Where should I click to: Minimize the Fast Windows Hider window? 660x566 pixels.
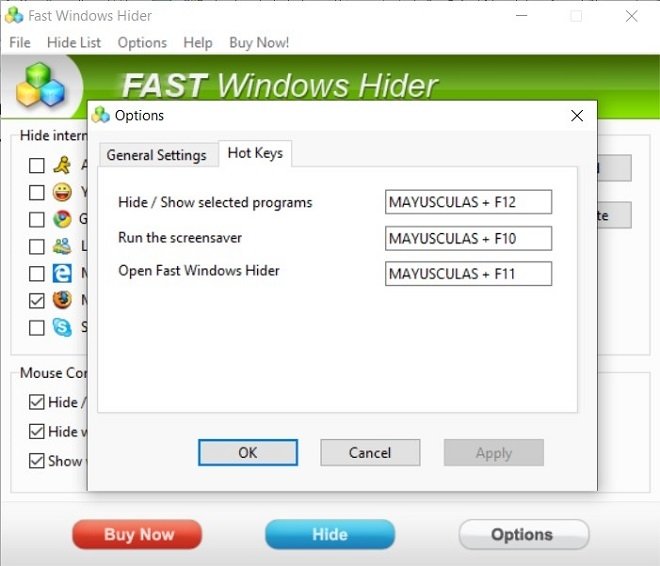[522, 16]
